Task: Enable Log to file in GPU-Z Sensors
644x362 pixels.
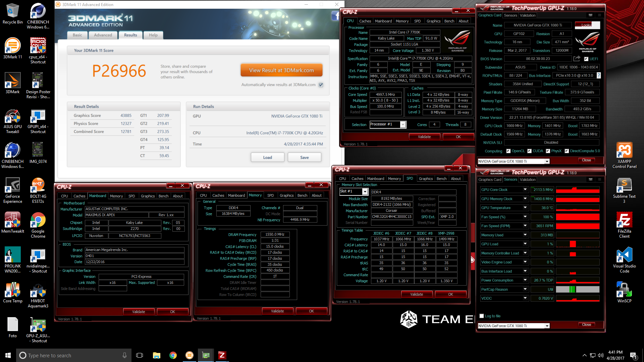Action: coord(482,316)
